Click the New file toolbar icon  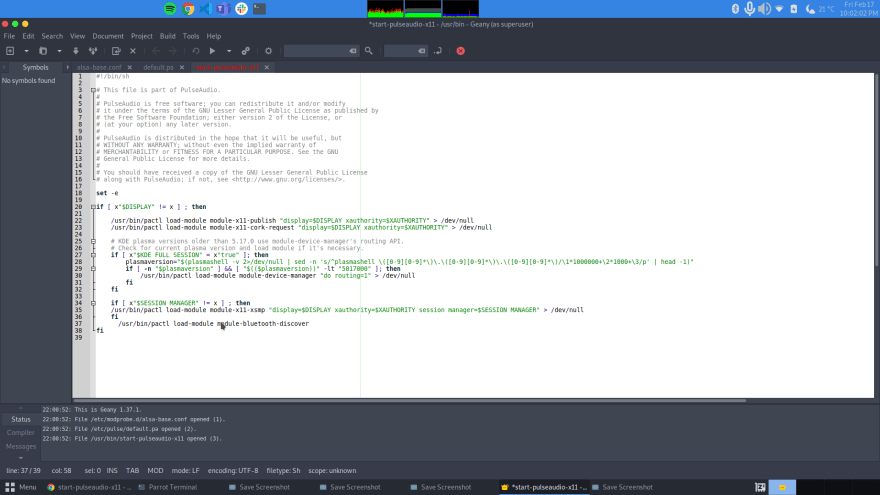coord(10,51)
